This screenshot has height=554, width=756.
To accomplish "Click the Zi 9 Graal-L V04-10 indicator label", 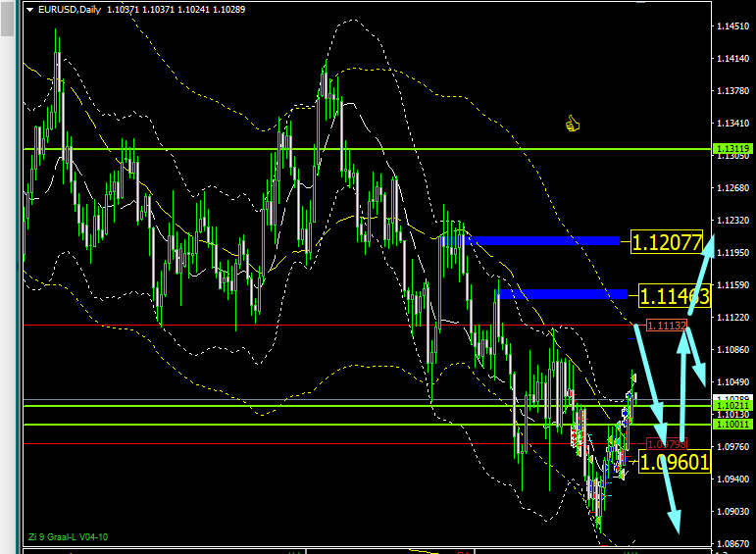I will 69,537.
